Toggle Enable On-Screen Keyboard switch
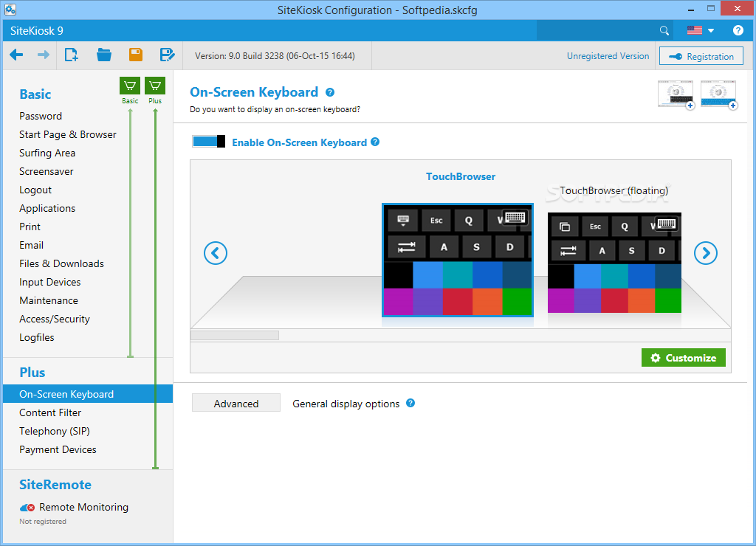The height and width of the screenshot is (546, 756). point(208,141)
